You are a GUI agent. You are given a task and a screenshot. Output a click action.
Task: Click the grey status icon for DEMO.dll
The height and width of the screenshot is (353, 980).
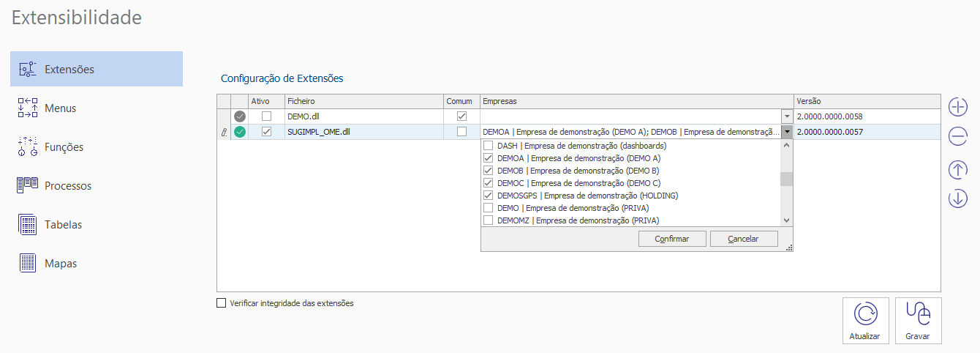pyautogui.click(x=240, y=116)
